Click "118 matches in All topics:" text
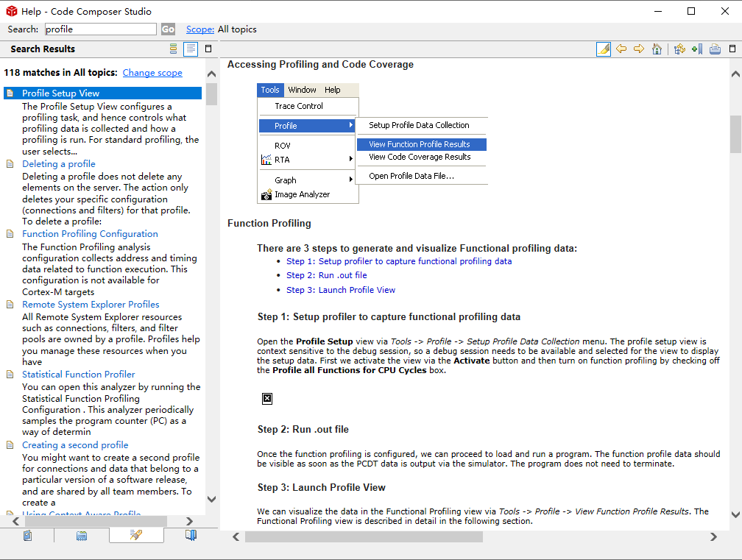 pyautogui.click(x=60, y=73)
